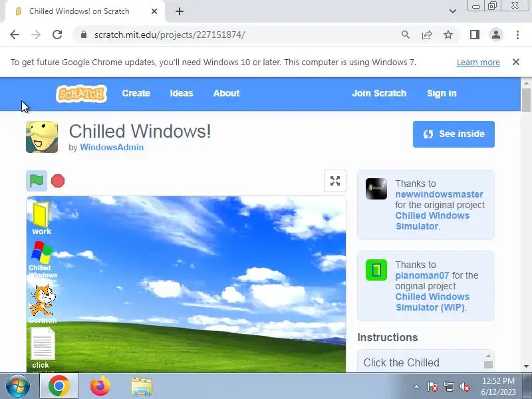Open pianoman07 user link
The width and height of the screenshot is (532, 399).
[x=422, y=275]
